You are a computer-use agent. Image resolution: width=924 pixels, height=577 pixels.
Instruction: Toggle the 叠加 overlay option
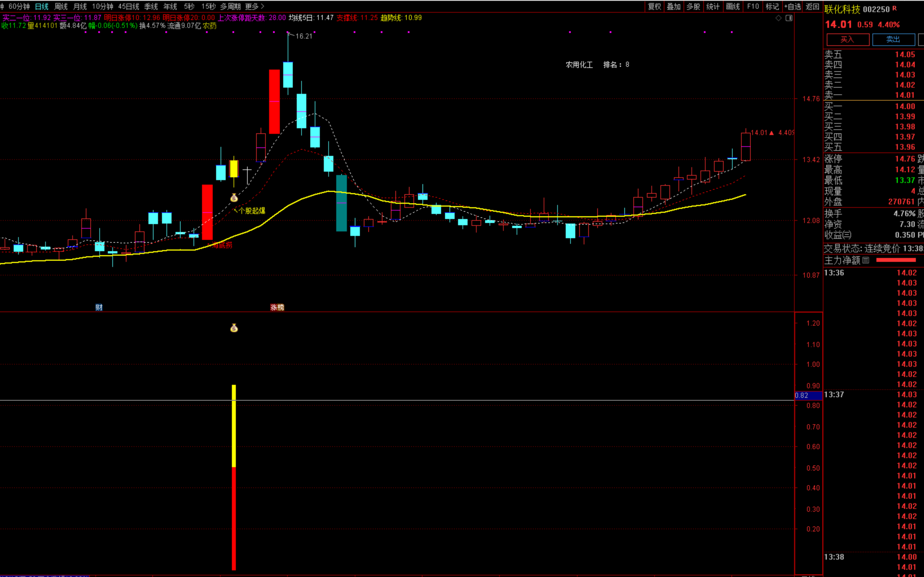pos(674,6)
